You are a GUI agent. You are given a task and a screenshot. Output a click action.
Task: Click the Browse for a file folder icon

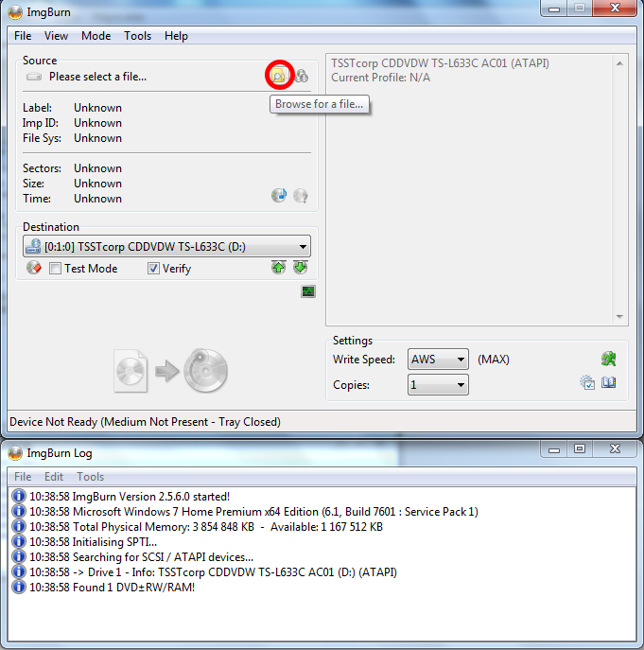tap(278, 76)
